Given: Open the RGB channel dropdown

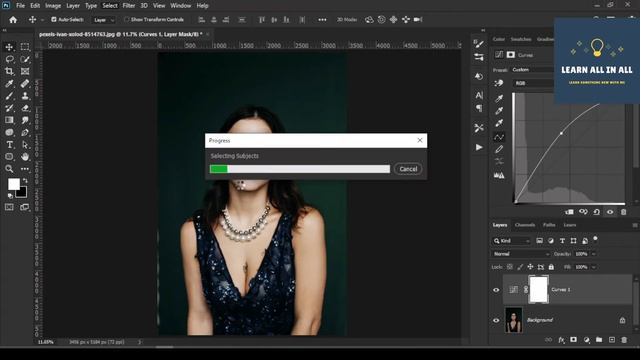Looking at the screenshot, I should click(x=533, y=83).
